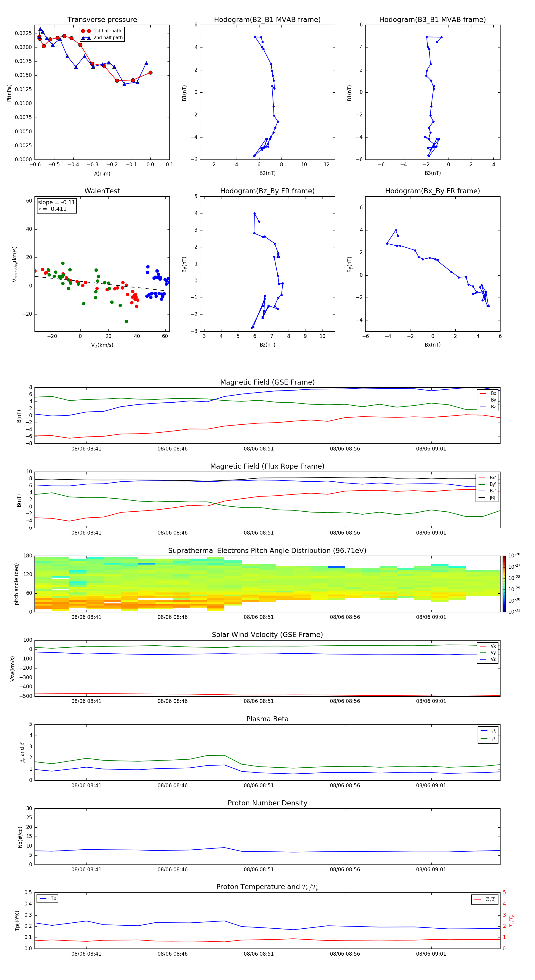Click '08/06 08:51' tick under Plasma Beta panel
The image size is (535, 980).
pyautogui.click(x=259, y=785)
